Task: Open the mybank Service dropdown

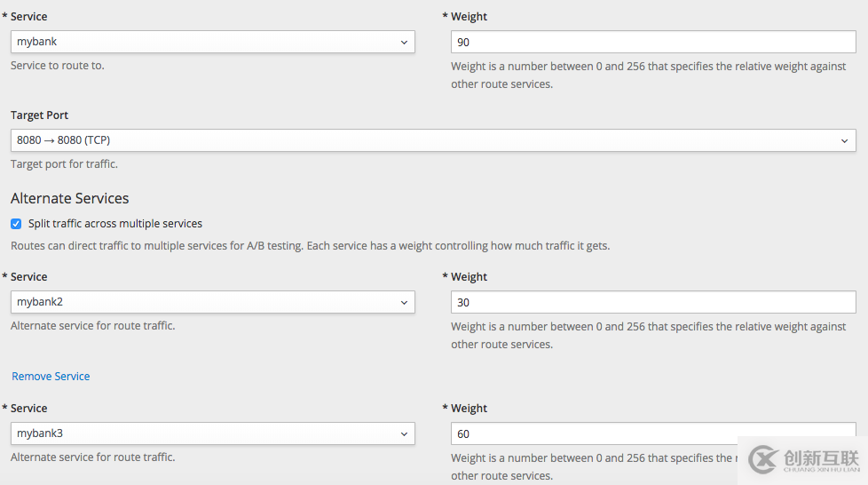Action: coord(212,42)
